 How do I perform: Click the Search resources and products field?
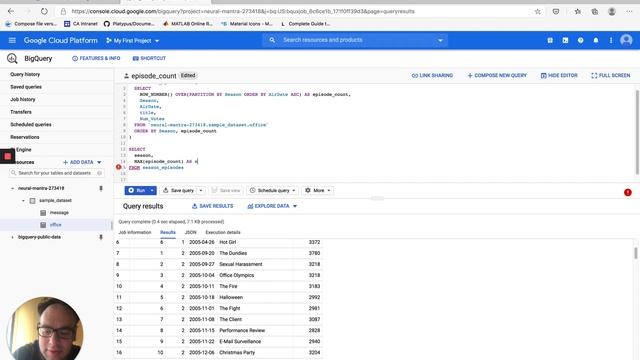click(355, 40)
